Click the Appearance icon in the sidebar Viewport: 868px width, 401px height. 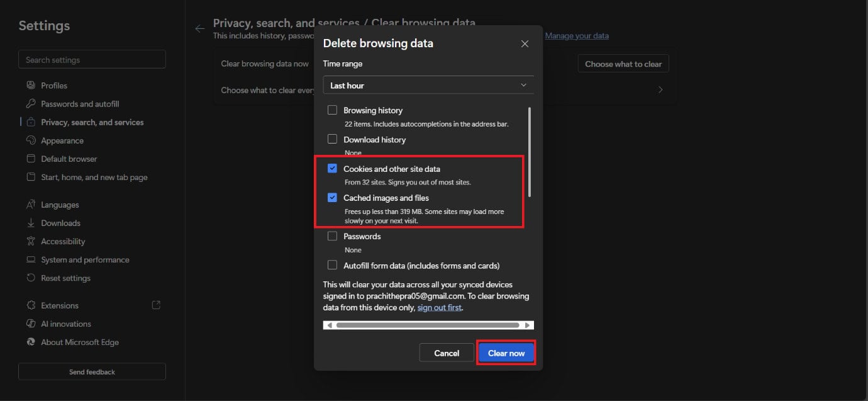pyautogui.click(x=31, y=140)
